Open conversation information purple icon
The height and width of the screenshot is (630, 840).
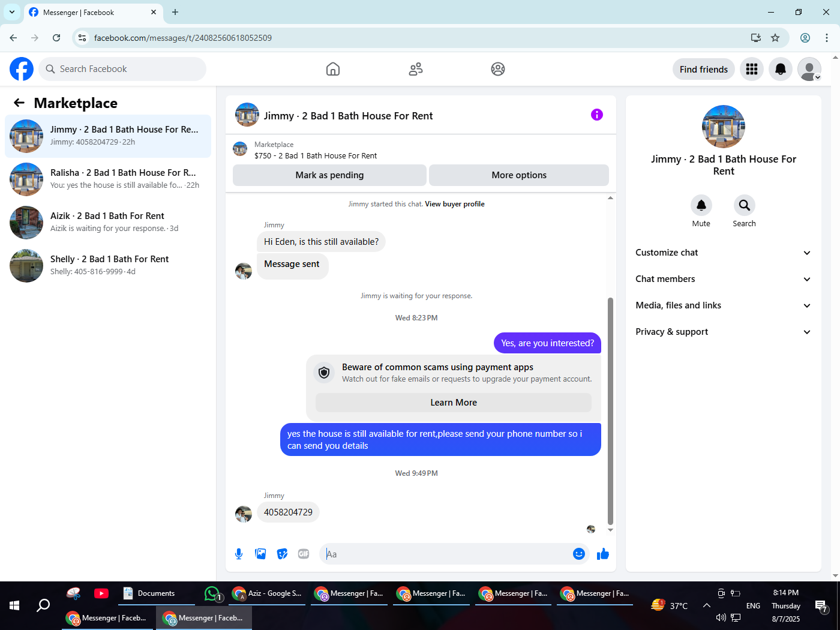[597, 115]
